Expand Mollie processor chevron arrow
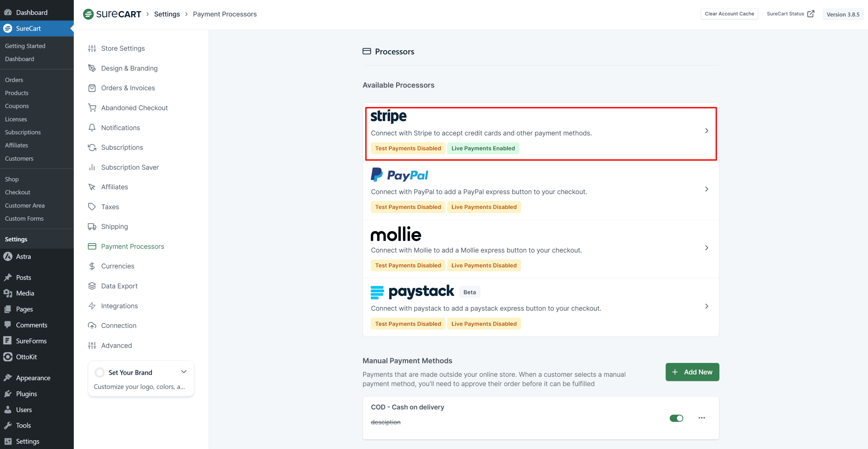Image resolution: width=868 pixels, height=449 pixels. click(x=707, y=248)
